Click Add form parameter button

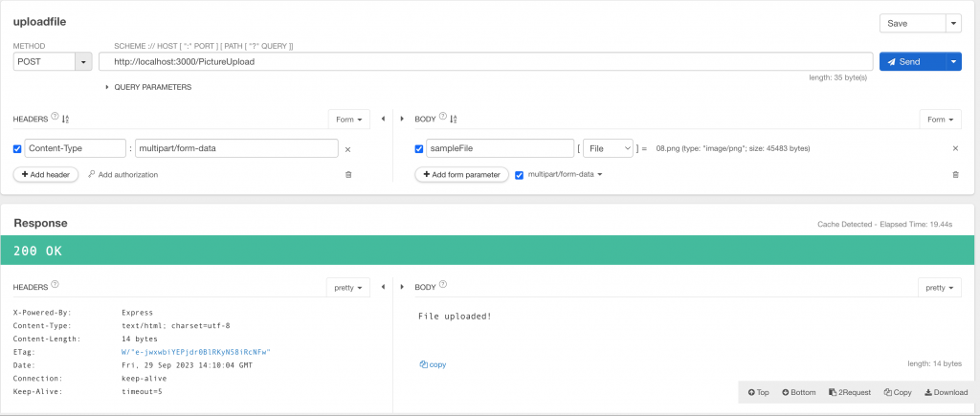tap(461, 175)
